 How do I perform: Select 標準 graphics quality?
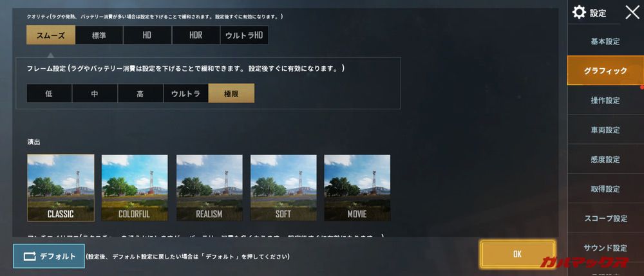99,35
